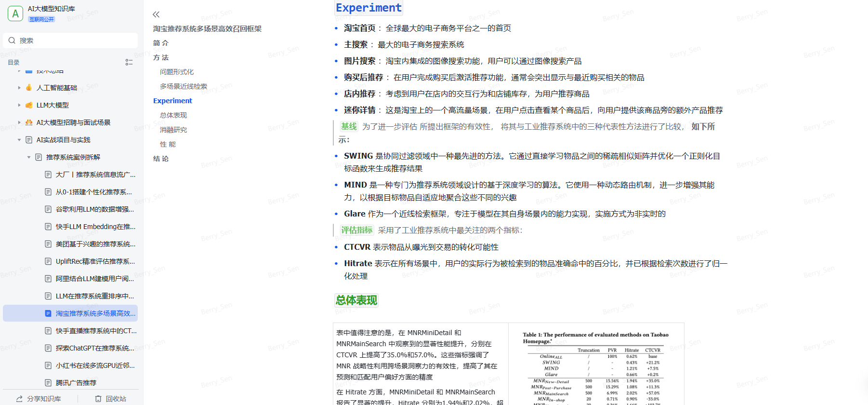The image size is (868, 405).
Task: Open 从0-1搭建个性化推荐系 document
Action: (94, 192)
